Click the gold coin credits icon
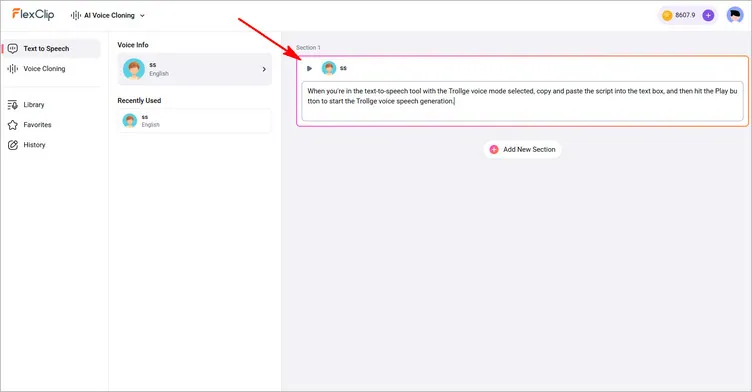Image resolution: width=752 pixels, height=392 pixels. [667, 15]
